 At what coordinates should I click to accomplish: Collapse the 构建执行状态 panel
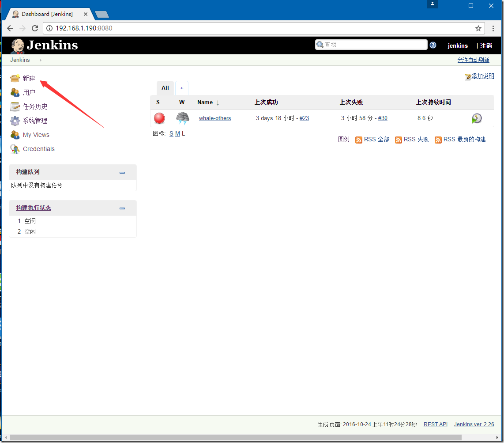click(x=122, y=208)
